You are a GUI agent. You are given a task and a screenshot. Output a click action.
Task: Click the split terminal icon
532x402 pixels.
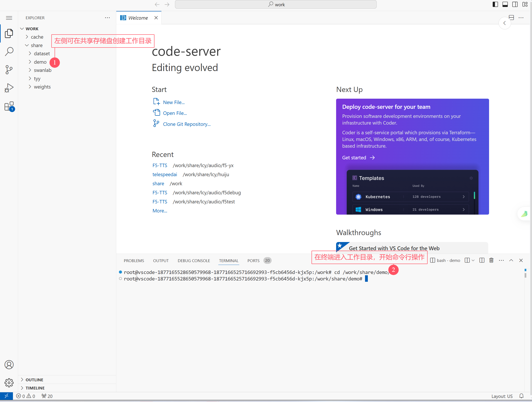click(x=482, y=260)
